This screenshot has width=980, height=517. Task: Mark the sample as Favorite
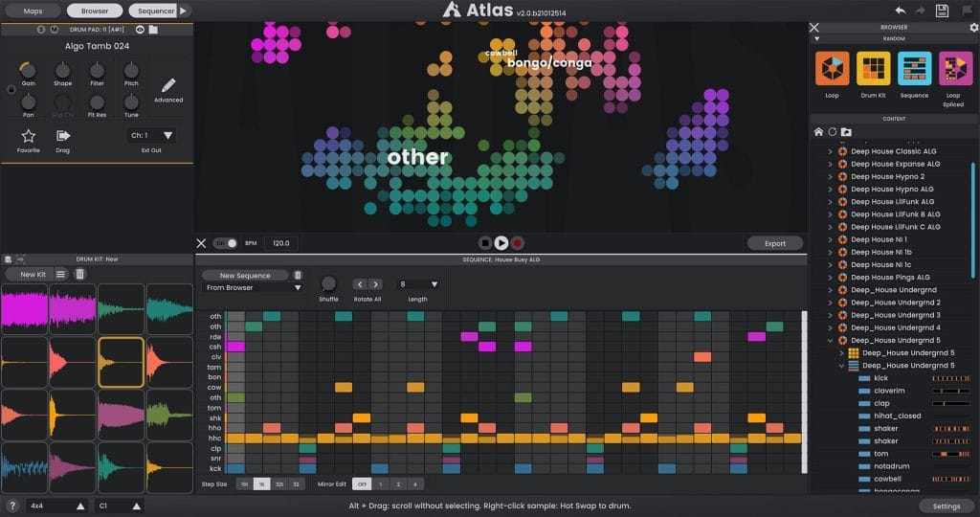point(29,137)
